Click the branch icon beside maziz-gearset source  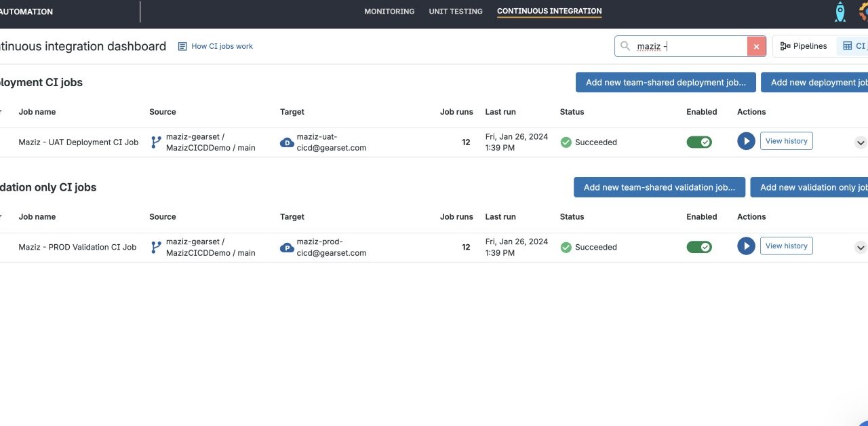(156, 142)
